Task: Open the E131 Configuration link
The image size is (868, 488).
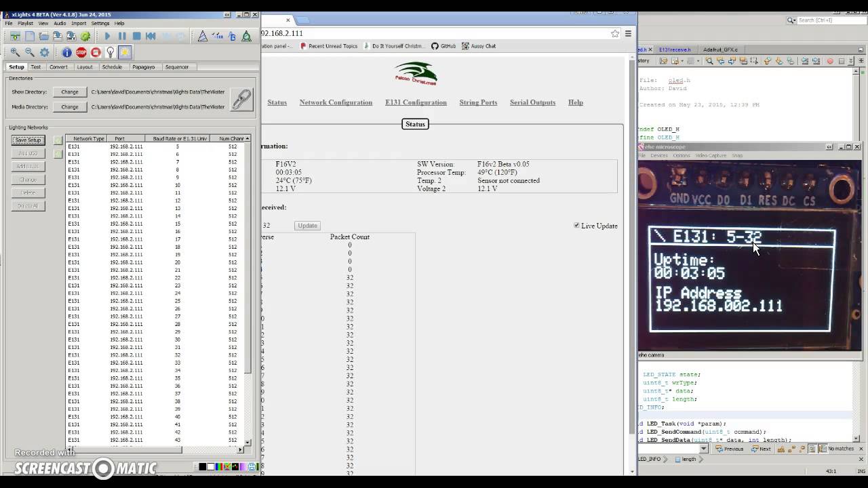Action: coord(416,102)
